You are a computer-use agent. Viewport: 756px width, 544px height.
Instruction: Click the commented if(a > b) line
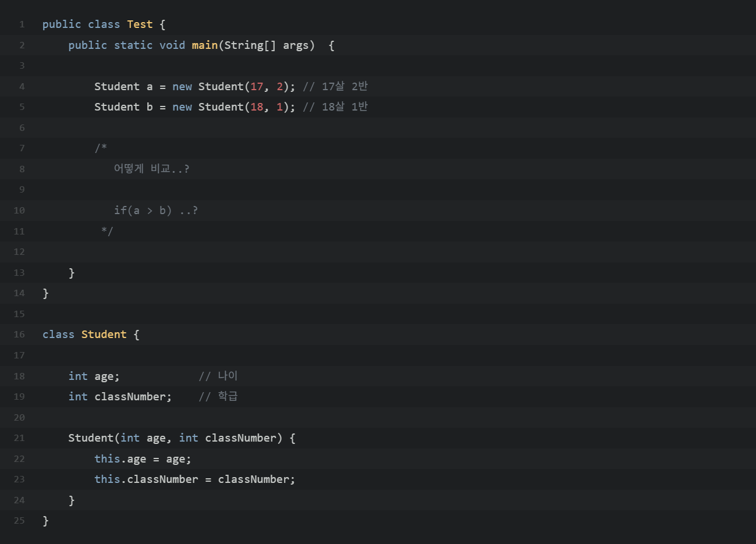pyautogui.click(x=156, y=211)
